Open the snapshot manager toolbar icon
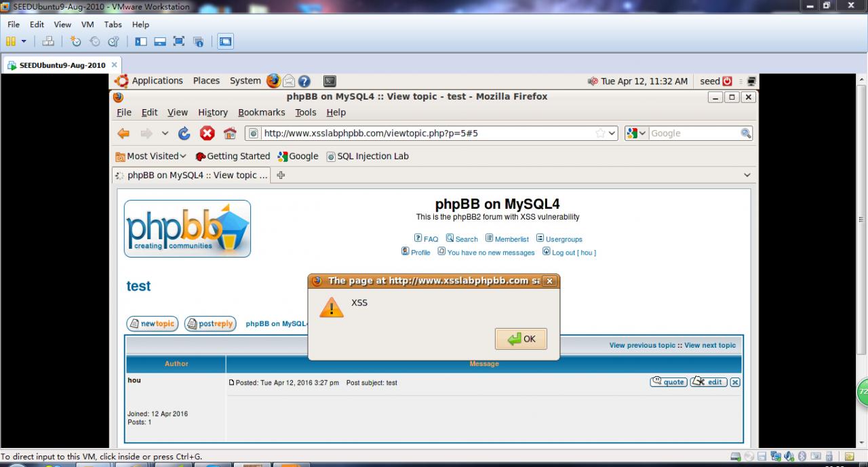 [113, 41]
